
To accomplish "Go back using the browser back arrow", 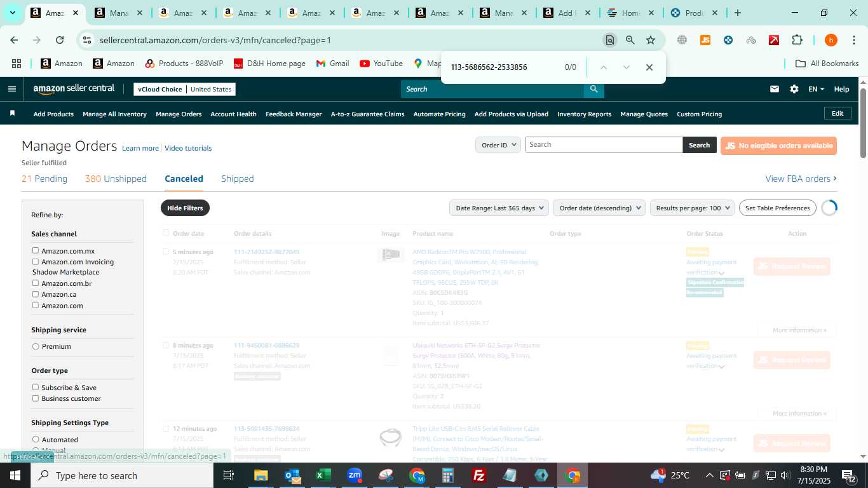I will [x=14, y=40].
